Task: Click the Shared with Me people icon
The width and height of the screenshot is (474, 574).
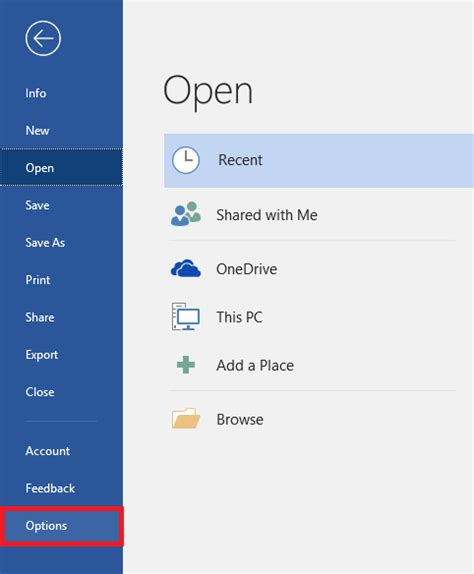Action: [186, 214]
